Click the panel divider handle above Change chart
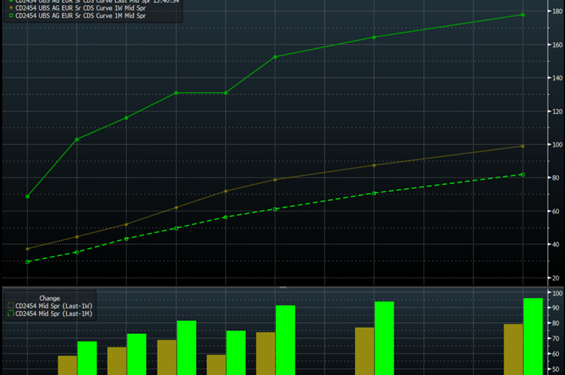 tap(283, 287)
